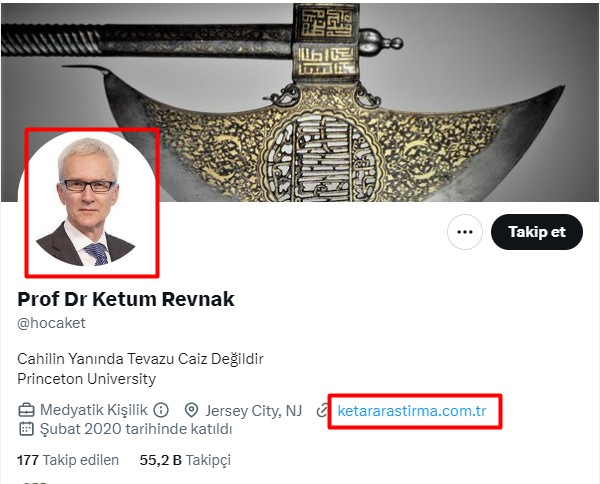Click the Takip et follow button
This screenshot has width=600, height=484.
(x=536, y=232)
